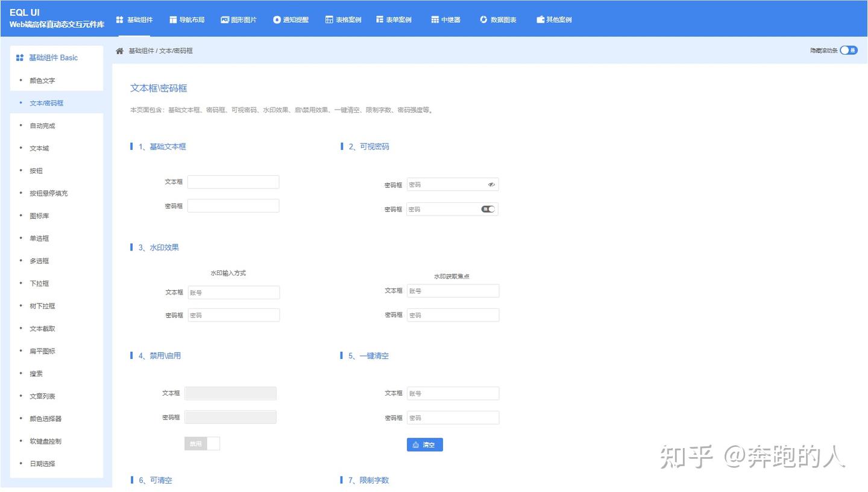Switch the password visibility toggle inside second 密码框
The image size is (868, 492).
tap(488, 208)
